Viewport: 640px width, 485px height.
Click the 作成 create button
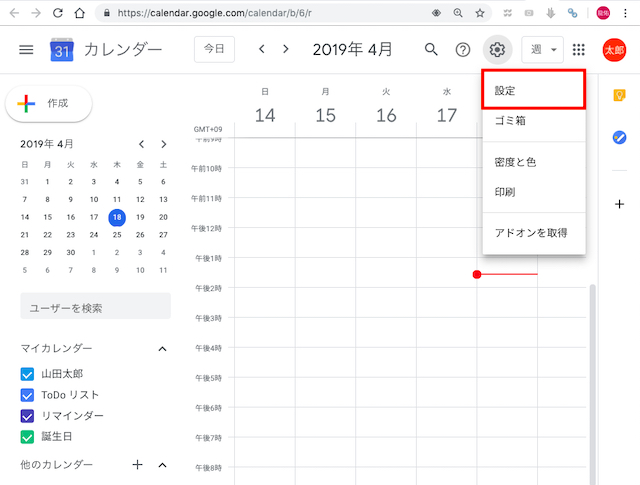[49, 104]
